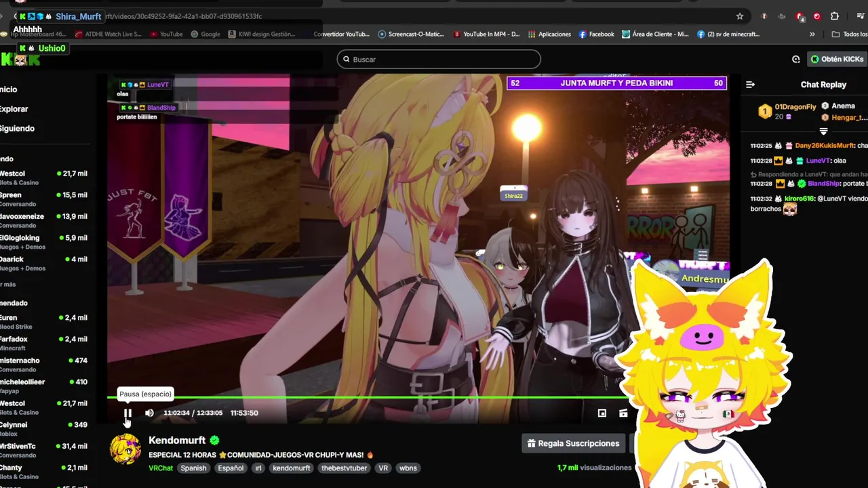The width and height of the screenshot is (868, 488).
Task: Expand the gifters leaderboard arrow
Action: tap(823, 131)
